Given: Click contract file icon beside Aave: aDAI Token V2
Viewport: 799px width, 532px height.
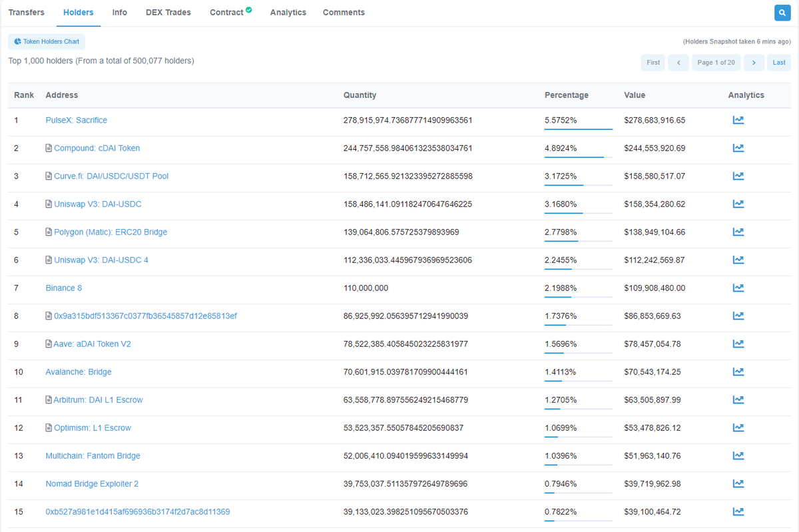Looking at the screenshot, I should (x=49, y=344).
